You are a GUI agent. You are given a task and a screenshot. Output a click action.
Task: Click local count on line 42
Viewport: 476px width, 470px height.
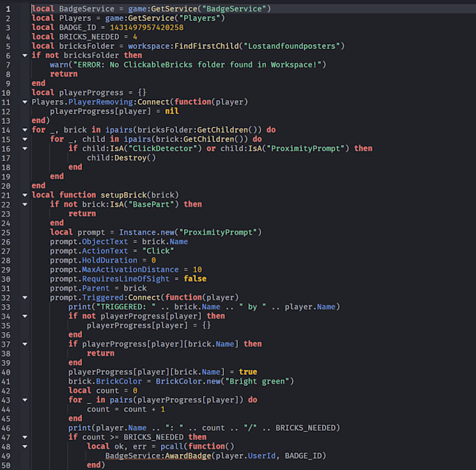[94, 391]
